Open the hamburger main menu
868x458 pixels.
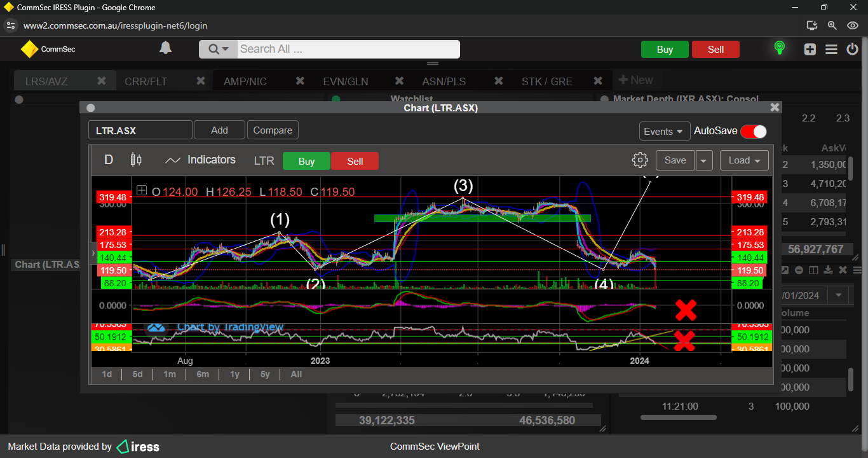(x=831, y=50)
